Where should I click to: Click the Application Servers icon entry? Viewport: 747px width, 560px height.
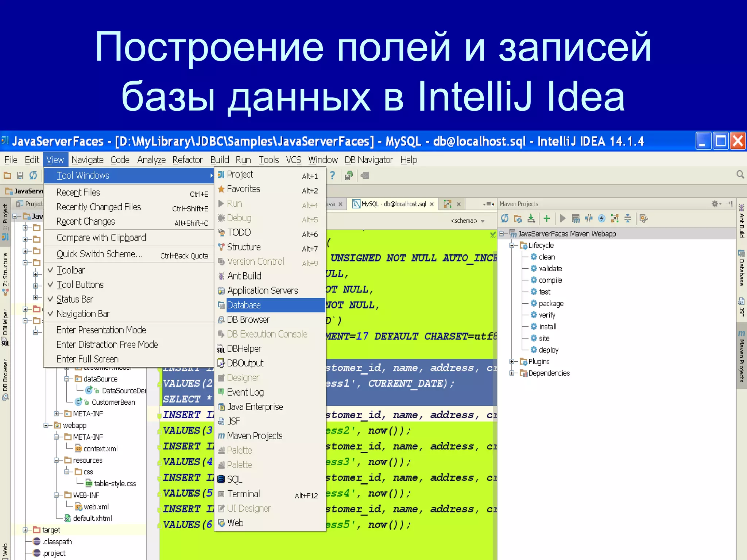pyautogui.click(x=221, y=291)
